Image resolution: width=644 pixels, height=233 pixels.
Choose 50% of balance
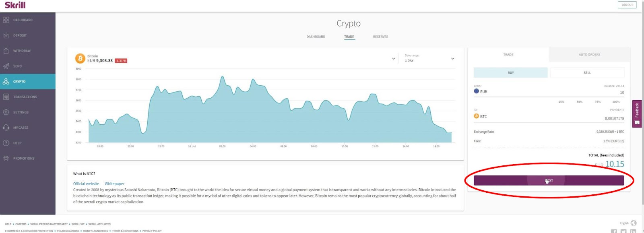[580, 102]
